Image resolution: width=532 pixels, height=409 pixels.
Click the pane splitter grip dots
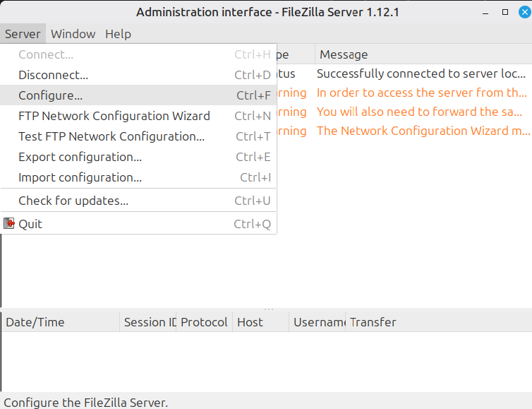[268, 309]
